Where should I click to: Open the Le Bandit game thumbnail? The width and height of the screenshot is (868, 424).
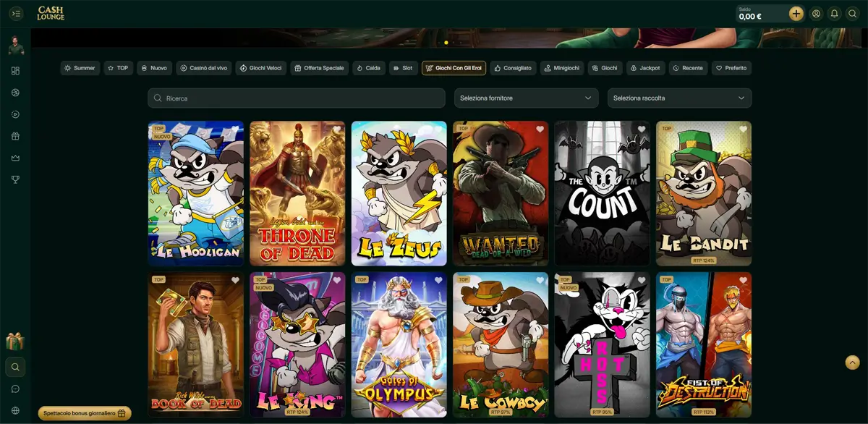(x=704, y=193)
